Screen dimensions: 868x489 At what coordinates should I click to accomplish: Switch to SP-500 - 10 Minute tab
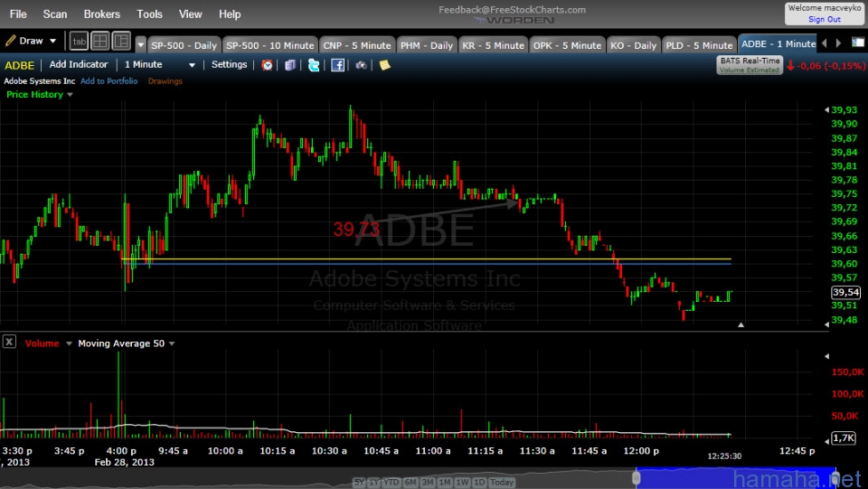click(x=269, y=45)
